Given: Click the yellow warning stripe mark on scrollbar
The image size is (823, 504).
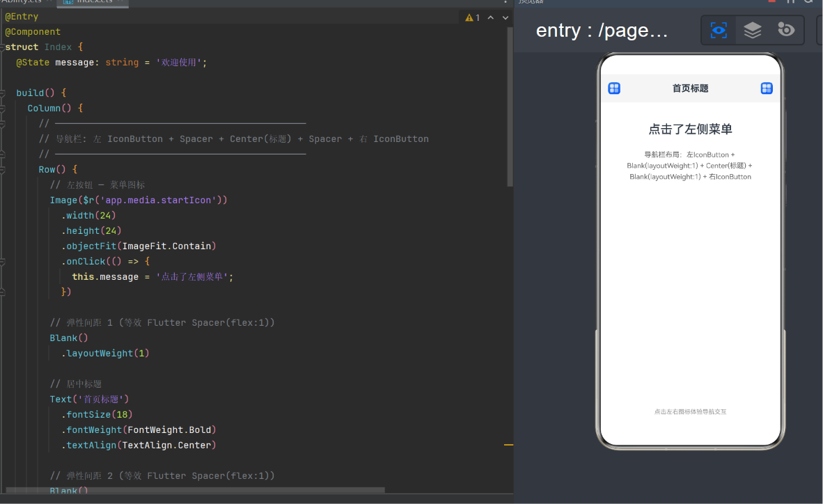Looking at the screenshot, I should [x=508, y=445].
